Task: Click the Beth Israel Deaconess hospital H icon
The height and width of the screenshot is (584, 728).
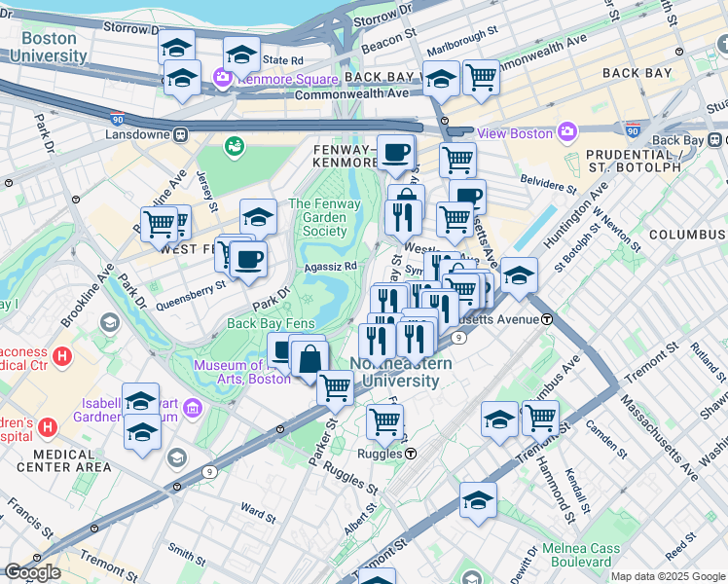Action: point(62,356)
